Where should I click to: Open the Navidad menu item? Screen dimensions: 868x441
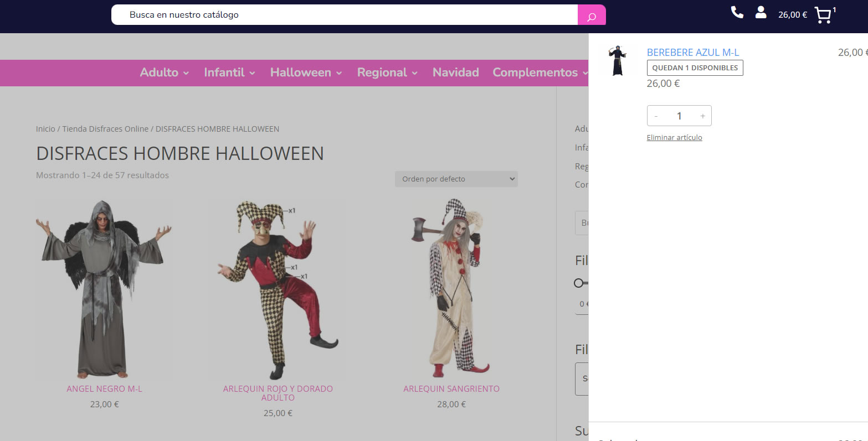tap(455, 72)
